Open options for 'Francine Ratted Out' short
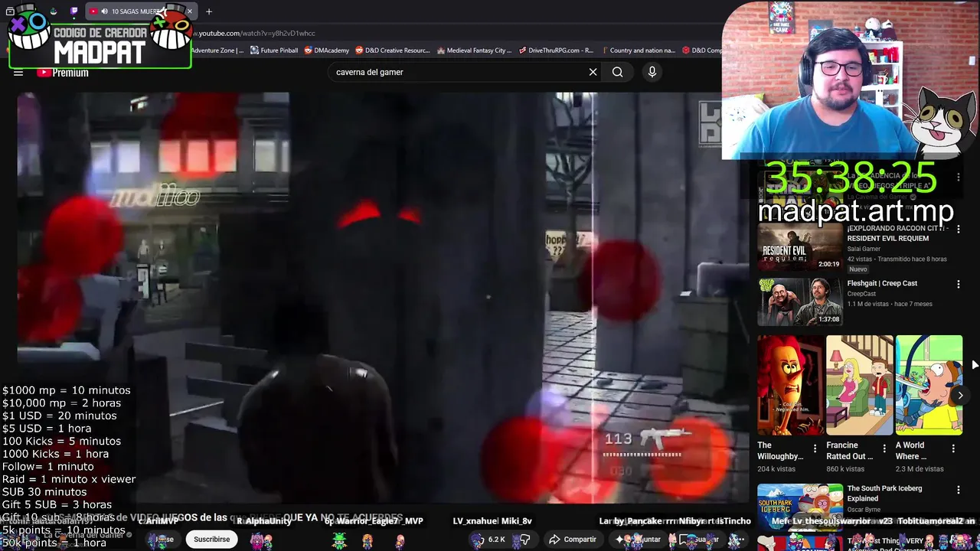 (884, 448)
